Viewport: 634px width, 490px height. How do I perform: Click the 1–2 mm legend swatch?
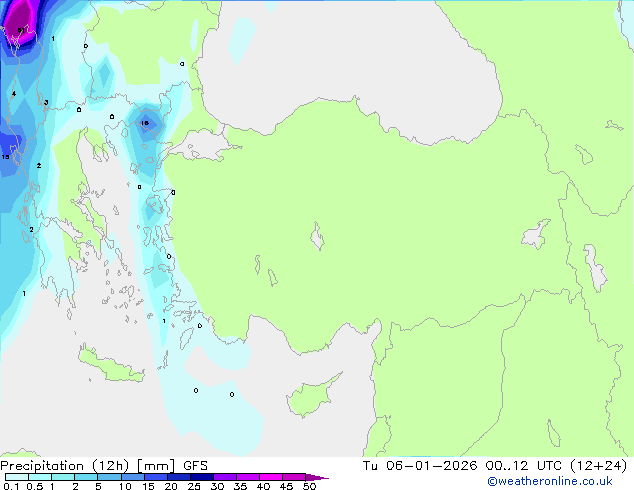pyautogui.click(x=63, y=477)
